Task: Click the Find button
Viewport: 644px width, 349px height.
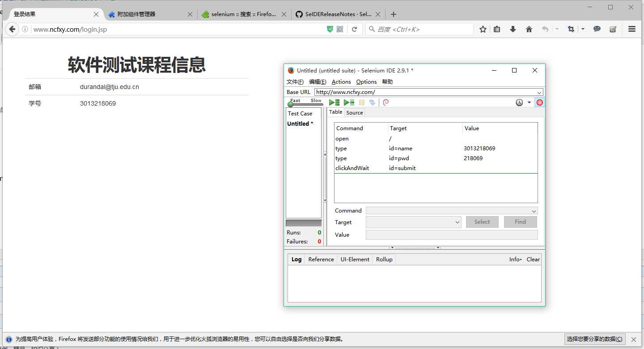Action: (x=520, y=222)
